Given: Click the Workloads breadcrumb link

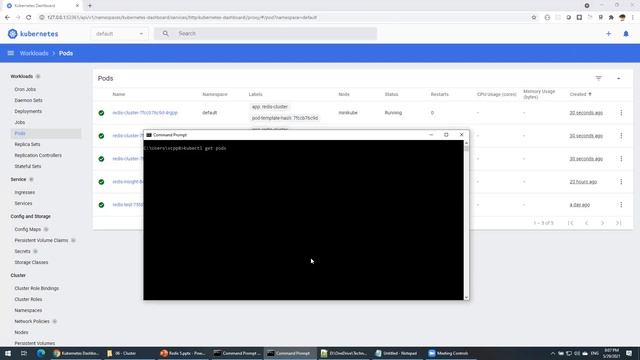Looking at the screenshot, I should click(x=34, y=53).
